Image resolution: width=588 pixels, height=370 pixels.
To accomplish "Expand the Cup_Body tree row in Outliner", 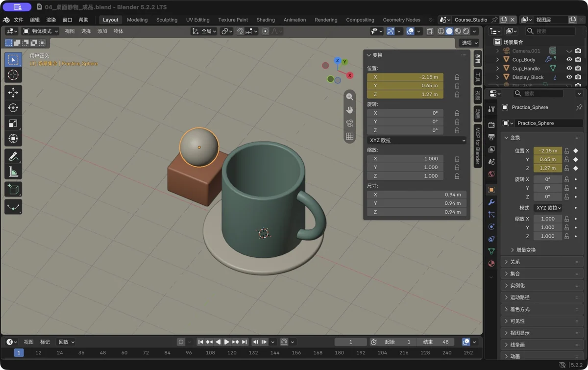I will click(x=498, y=60).
